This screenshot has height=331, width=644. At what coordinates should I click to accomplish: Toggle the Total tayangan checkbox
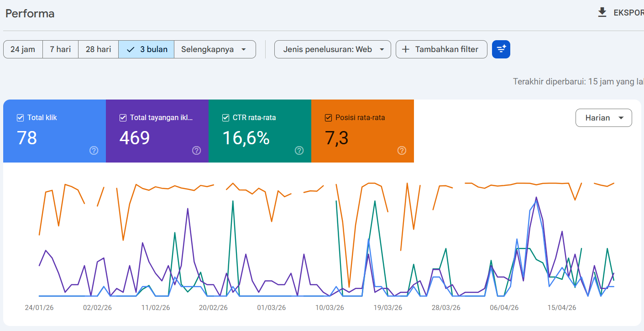tap(123, 118)
